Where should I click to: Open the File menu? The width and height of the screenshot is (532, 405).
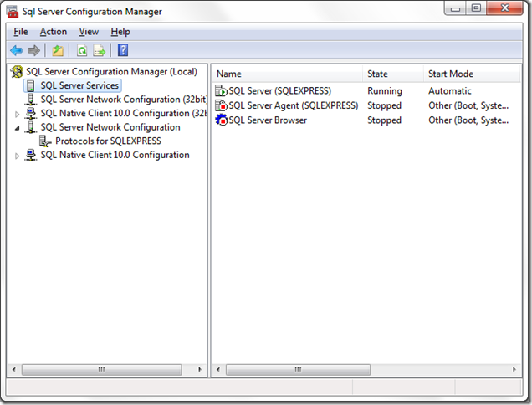click(21, 32)
